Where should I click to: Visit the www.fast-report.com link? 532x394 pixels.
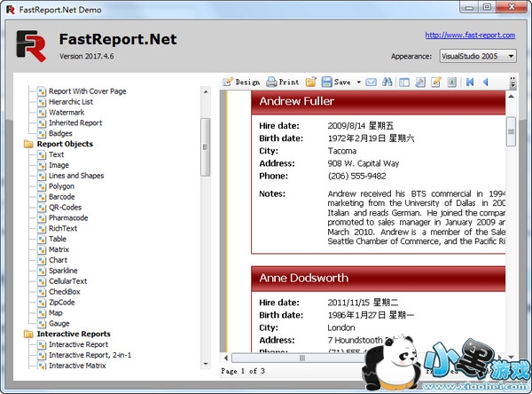coord(470,35)
